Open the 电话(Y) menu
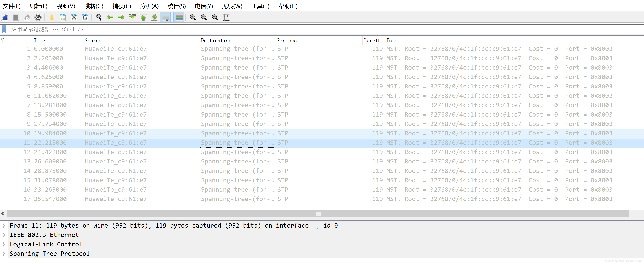644x264 pixels. click(204, 6)
